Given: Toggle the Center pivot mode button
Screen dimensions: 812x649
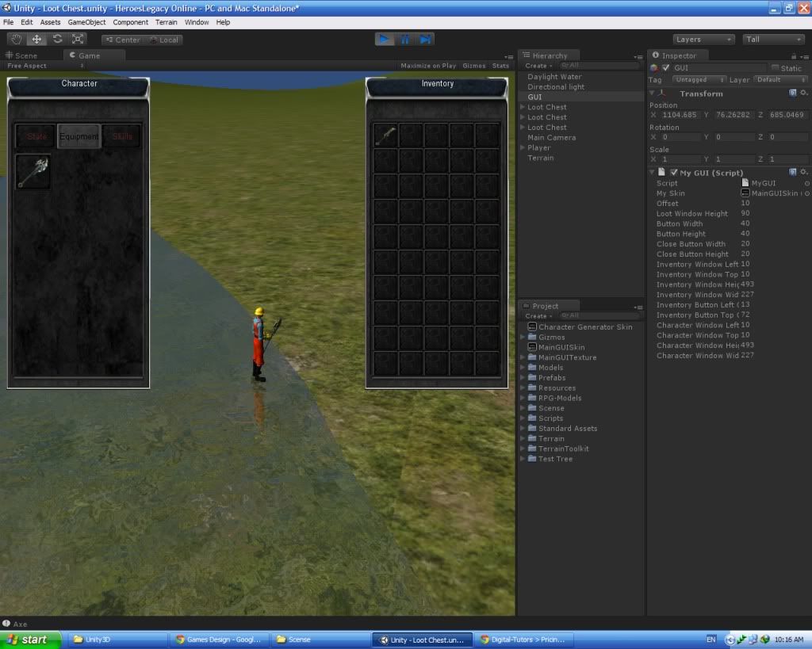Looking at the screenshot, I should pos(123,40).
